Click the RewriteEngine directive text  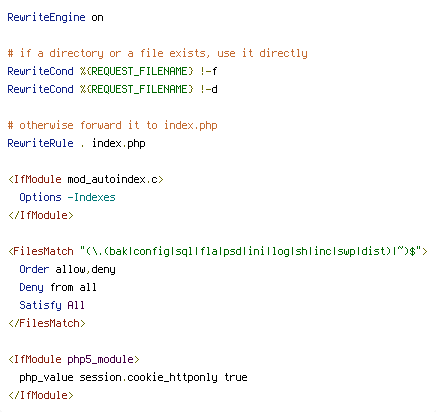pyautogui.click(x=46, y=17)
